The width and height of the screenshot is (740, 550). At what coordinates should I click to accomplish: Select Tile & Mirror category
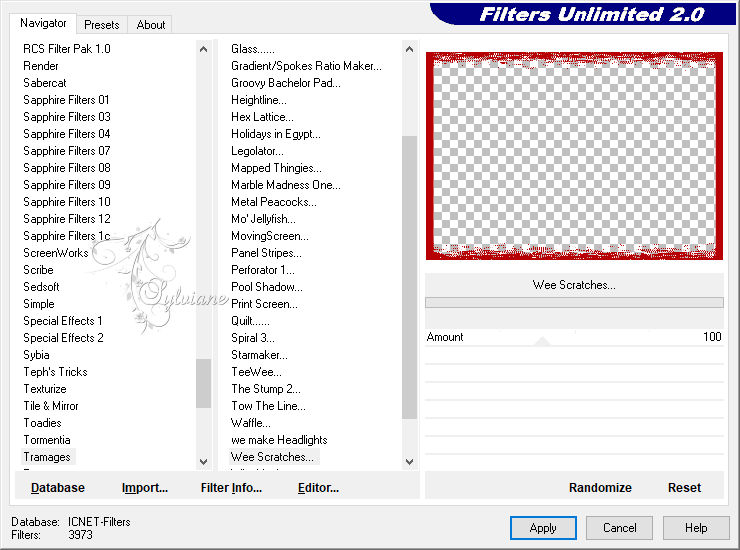coord(51,406)
